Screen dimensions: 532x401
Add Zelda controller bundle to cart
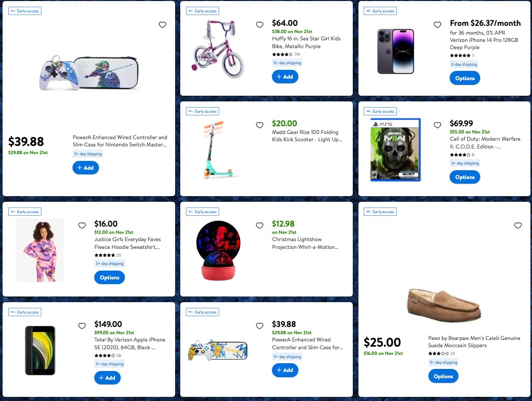click(x=85, y=168)
